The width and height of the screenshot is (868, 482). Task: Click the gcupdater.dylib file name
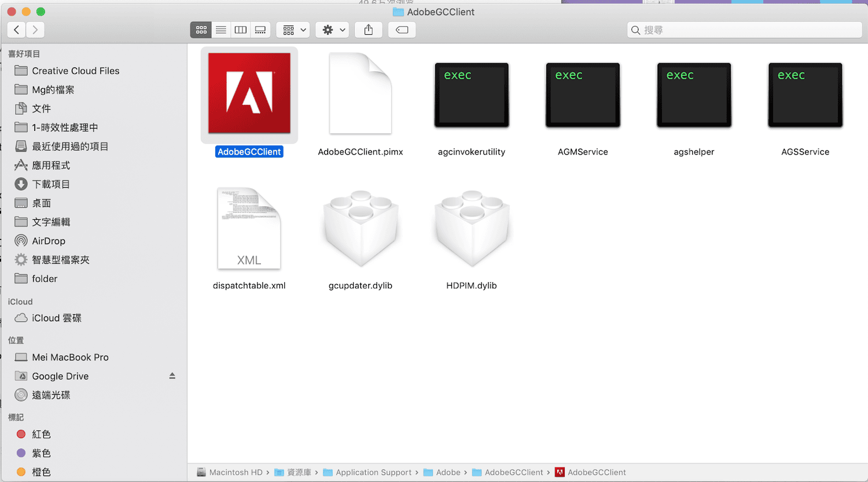click(361, 285)
